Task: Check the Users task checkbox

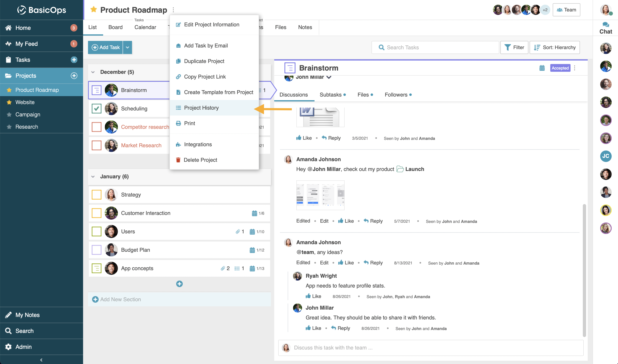Action: 96,231
